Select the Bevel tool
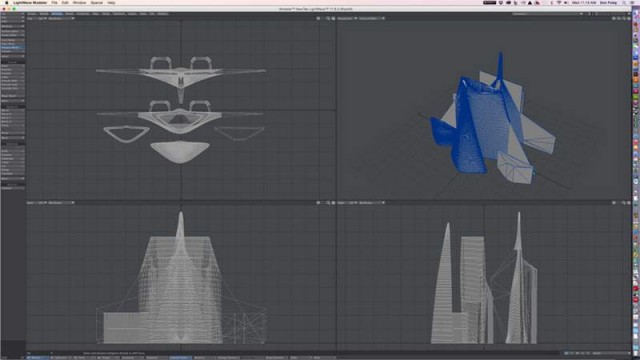This screenshot has height=360, width=640. 13,66
